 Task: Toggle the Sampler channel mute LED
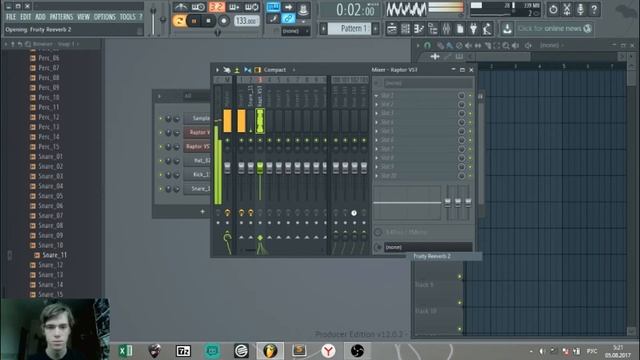[x=160, y=118]
